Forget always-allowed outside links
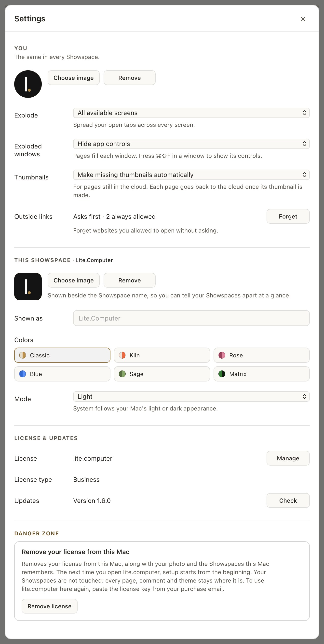The height and width of the screenshot is (644, 324). (x=288, y=216)
